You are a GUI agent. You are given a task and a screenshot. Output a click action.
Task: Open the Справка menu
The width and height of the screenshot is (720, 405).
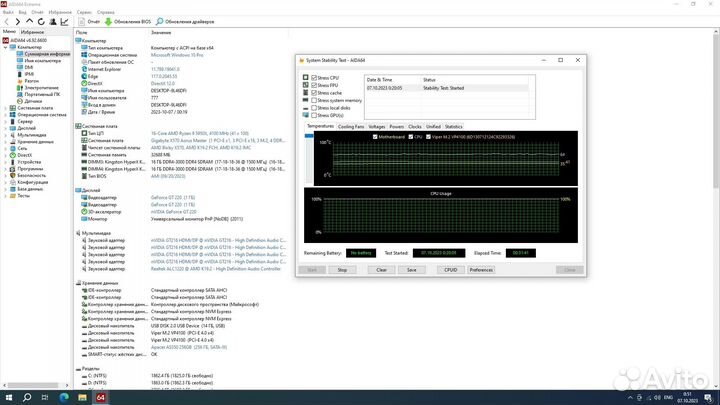106,12
